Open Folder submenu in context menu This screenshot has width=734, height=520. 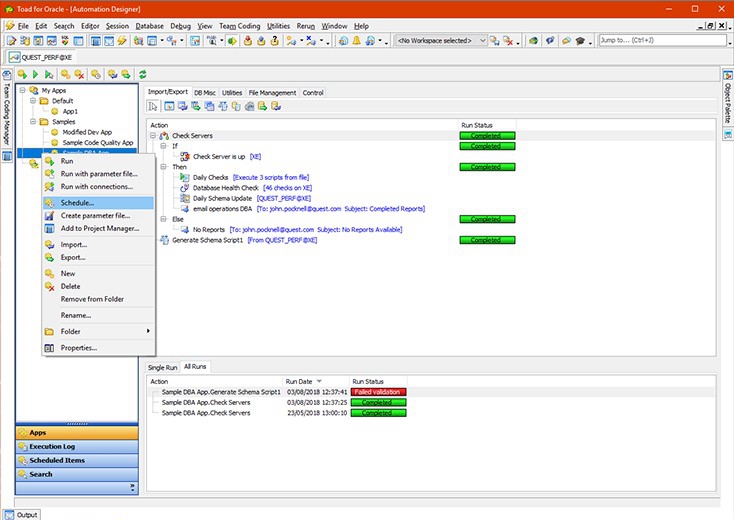[98, 331]
